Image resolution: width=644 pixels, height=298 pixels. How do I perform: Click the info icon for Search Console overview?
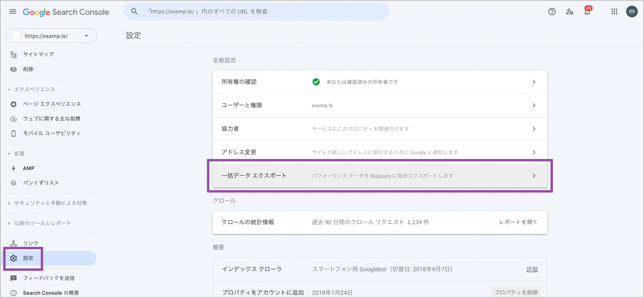coord(14,293)
